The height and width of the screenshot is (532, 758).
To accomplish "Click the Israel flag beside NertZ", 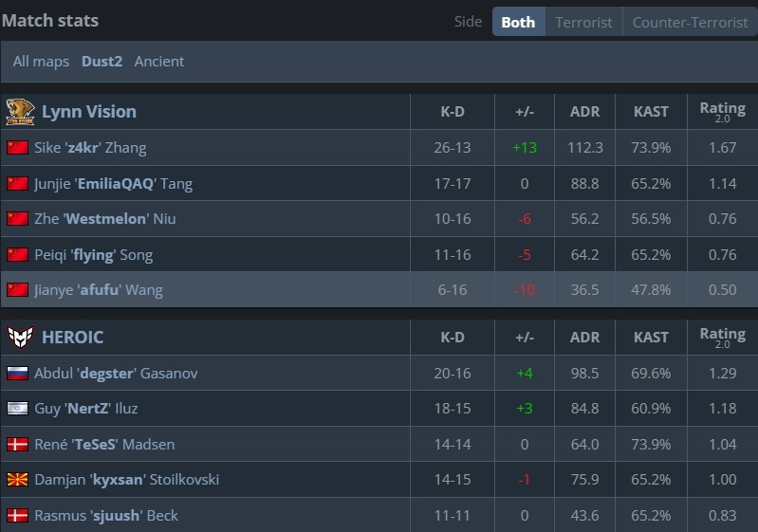I will pyautogui.click(x=17, y=409).
